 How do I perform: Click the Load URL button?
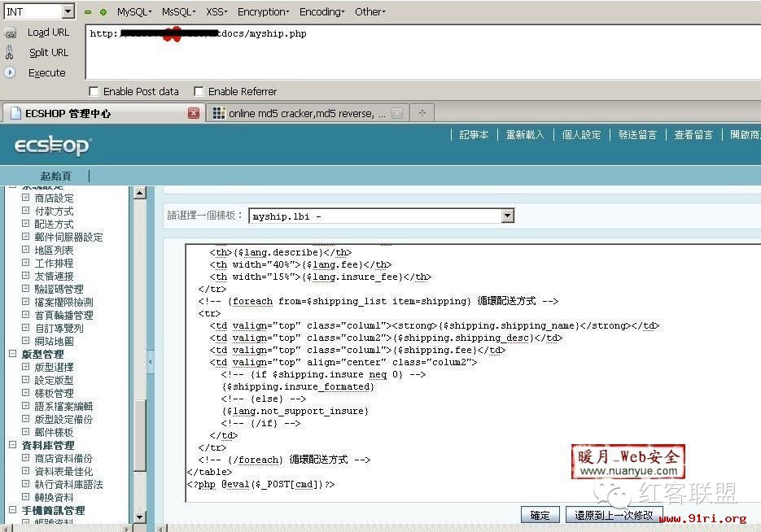[48, 33]
